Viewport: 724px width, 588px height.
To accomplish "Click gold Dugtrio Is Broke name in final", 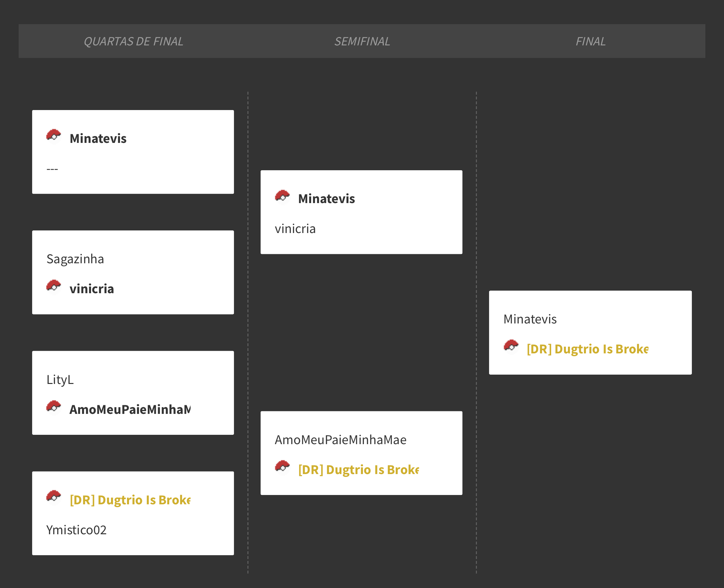I will click(587, 349).
